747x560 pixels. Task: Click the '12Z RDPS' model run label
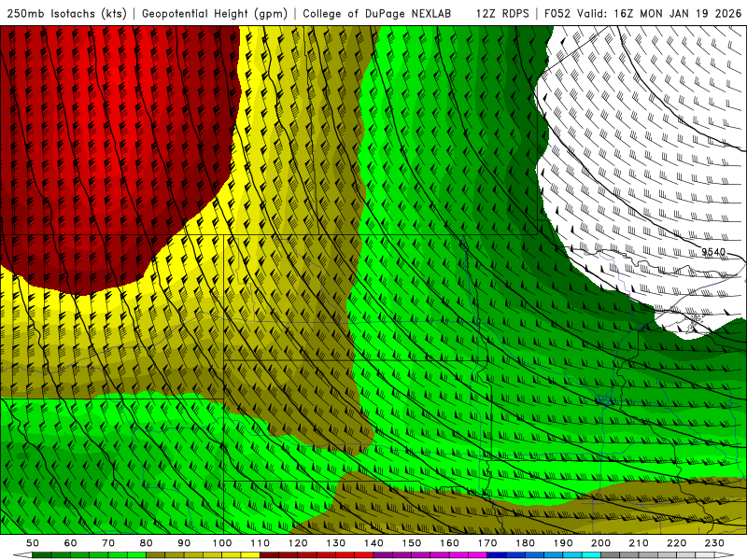coord(502,13)
